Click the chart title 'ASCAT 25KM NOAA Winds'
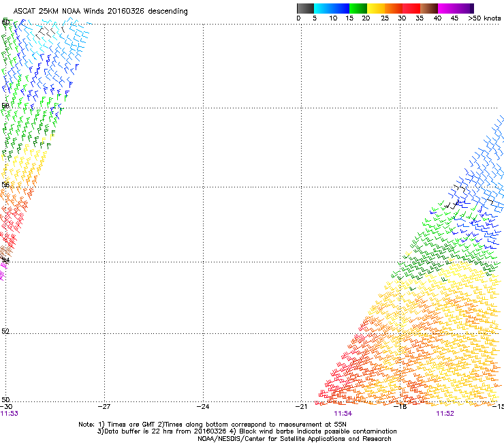The height and width of the screenshot is (443, 504). click(59, 12)
